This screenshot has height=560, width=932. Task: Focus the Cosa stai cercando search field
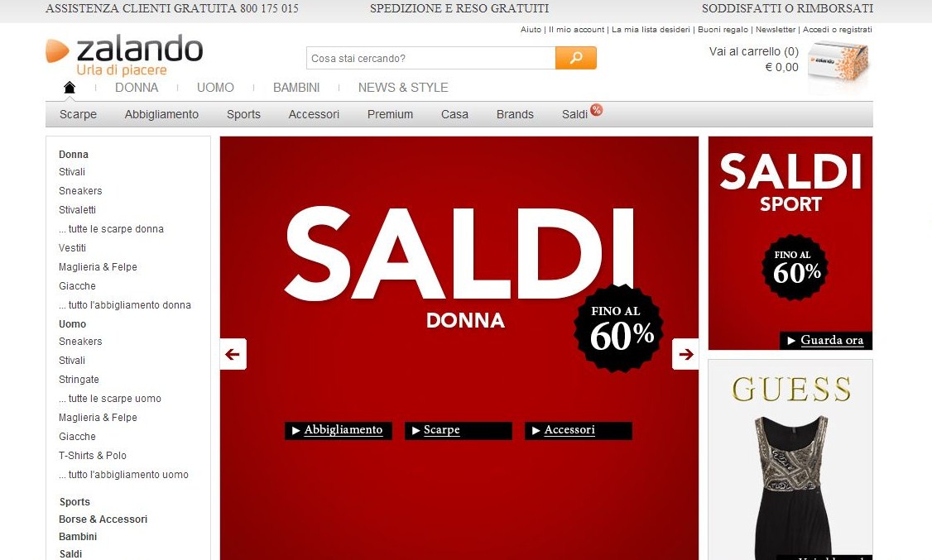click(x=431, y=58)
